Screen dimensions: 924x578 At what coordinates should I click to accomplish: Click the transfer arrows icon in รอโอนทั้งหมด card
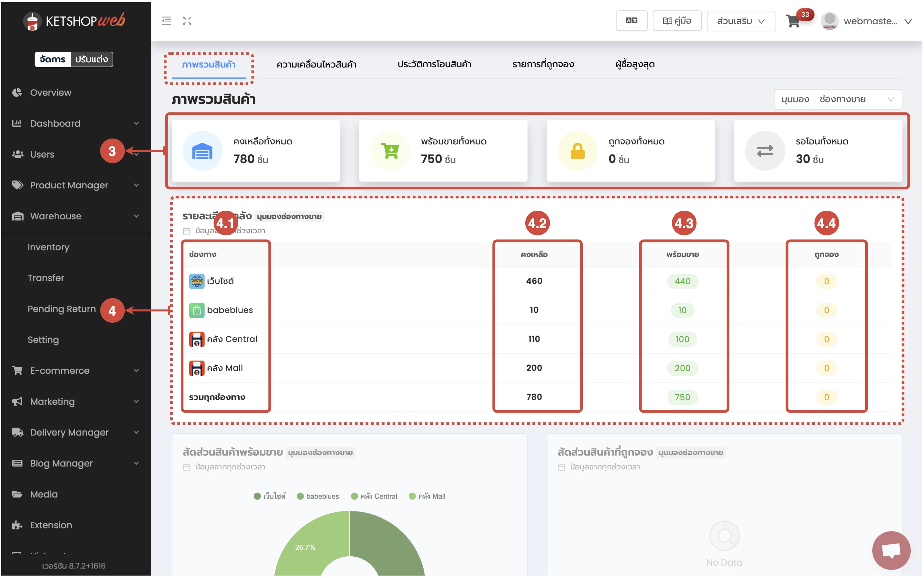[766, 152]
